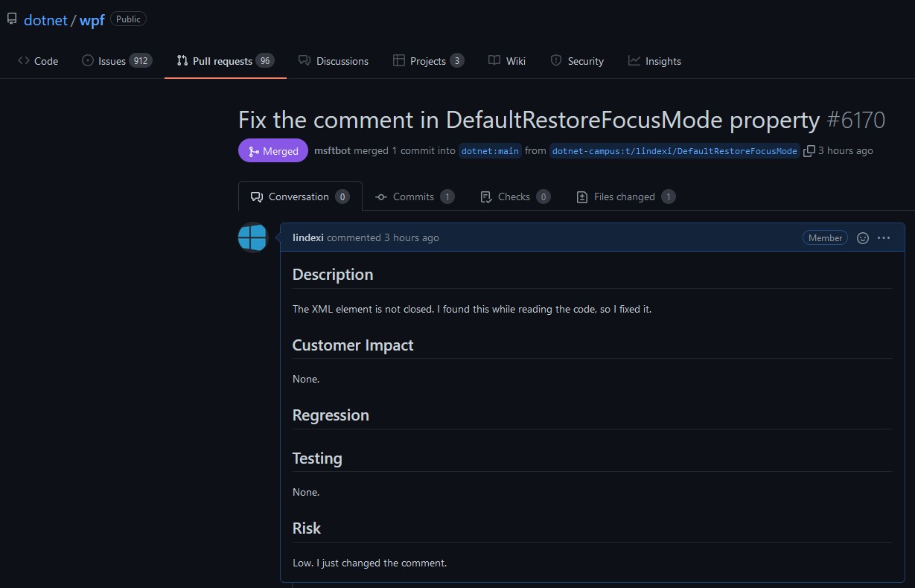915x588 pixels.
Task: Open the Discussions tab
Action: pyautogui.click(x=334, y=61)
